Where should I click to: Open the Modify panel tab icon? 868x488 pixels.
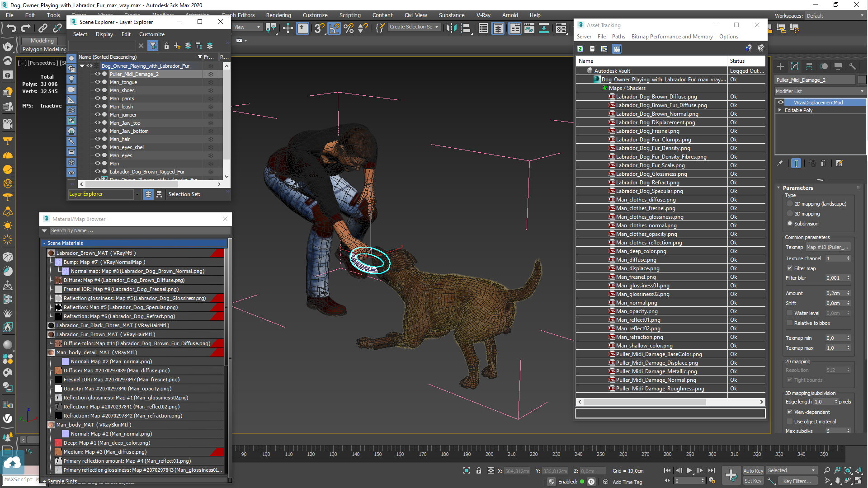click(x=795, y=66)
